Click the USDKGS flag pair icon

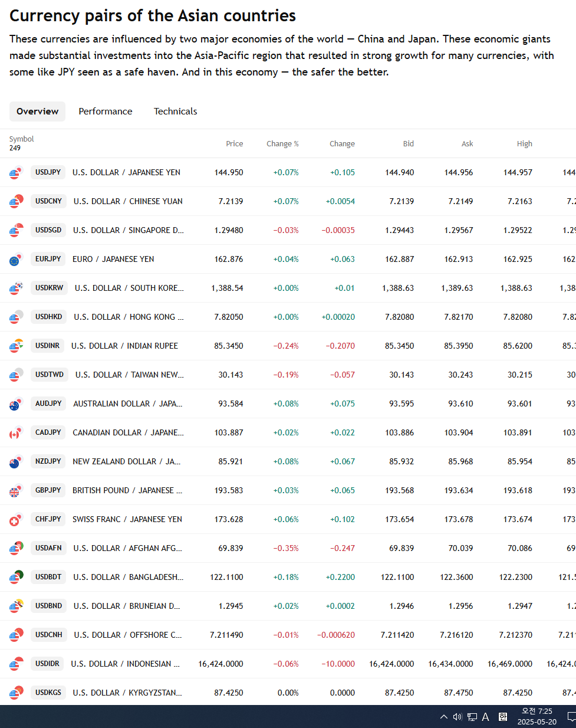pyautogui.click(x=16, y=693)
